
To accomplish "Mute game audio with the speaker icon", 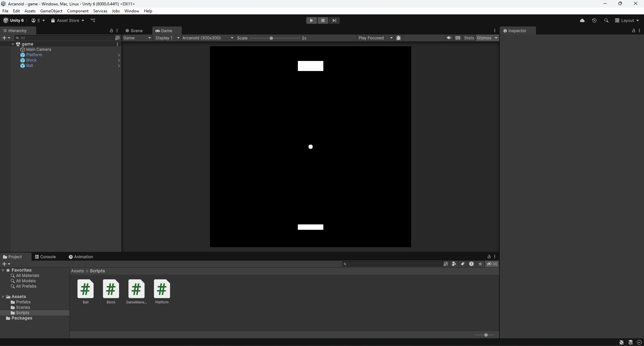I will click(449, 38).
